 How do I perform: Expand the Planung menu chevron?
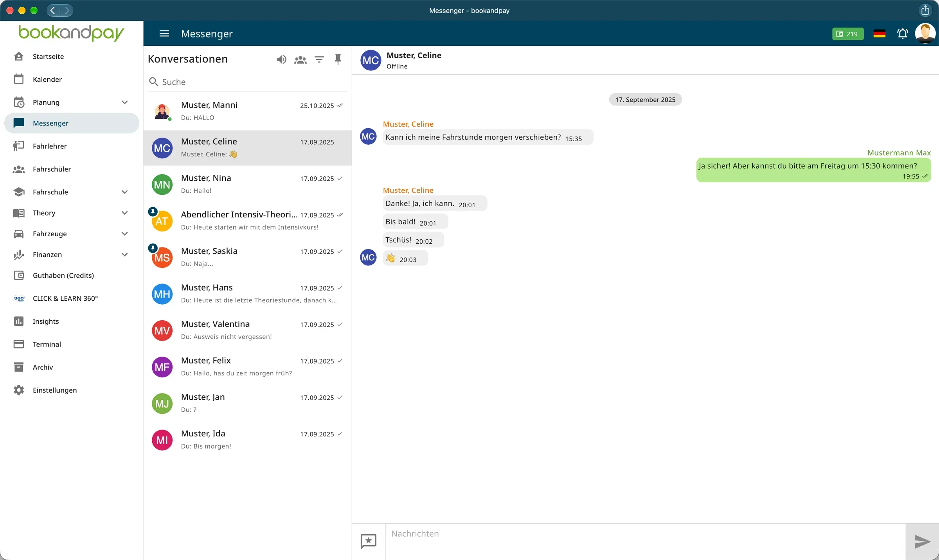(124, 102)
